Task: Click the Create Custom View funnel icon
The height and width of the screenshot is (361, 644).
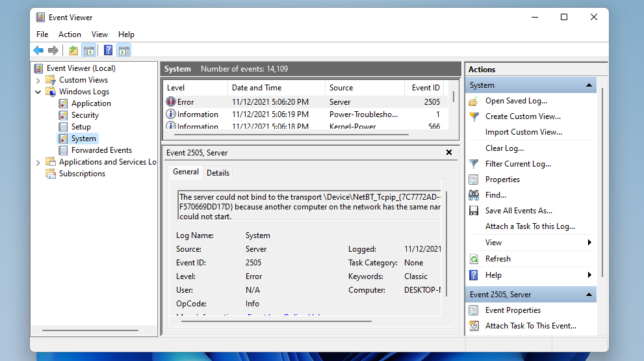Action: click(474, 117)
